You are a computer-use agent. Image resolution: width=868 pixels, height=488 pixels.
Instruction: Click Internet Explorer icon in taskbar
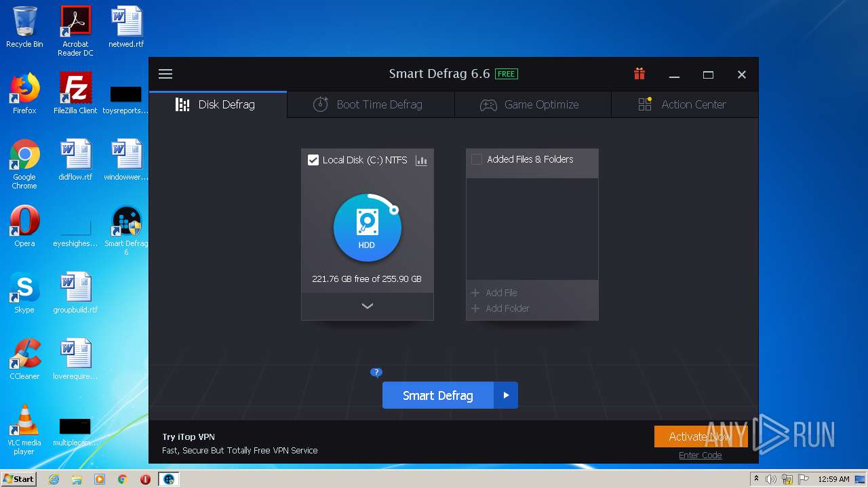tap(54, 479)
